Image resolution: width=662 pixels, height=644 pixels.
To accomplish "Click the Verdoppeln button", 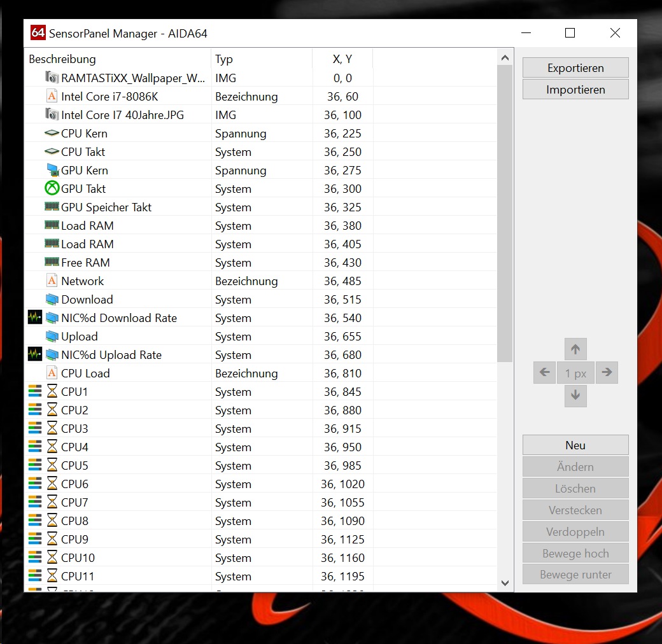I will [575, 531].
